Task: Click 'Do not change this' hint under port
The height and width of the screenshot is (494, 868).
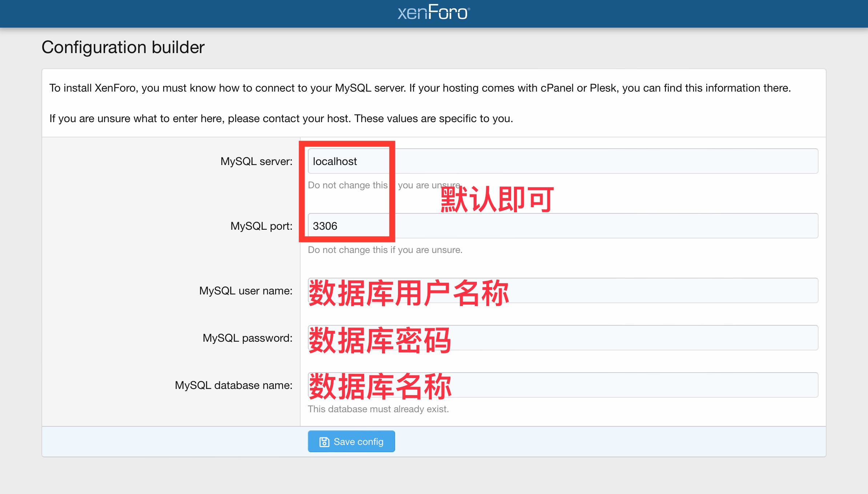Action: click(385, 250)
